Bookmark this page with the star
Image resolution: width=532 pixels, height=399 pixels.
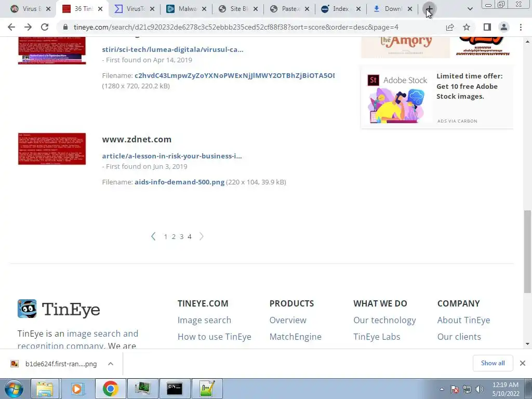467,27
